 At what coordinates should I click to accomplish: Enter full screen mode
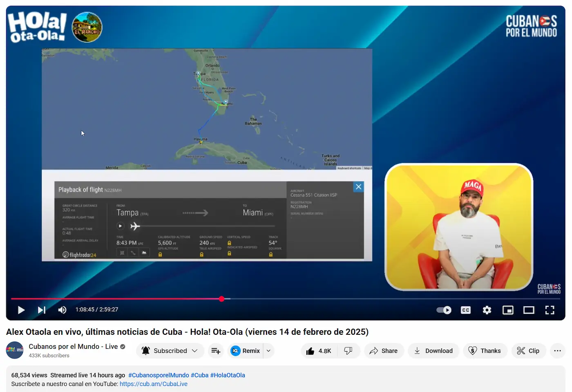[x=550, y=310]
